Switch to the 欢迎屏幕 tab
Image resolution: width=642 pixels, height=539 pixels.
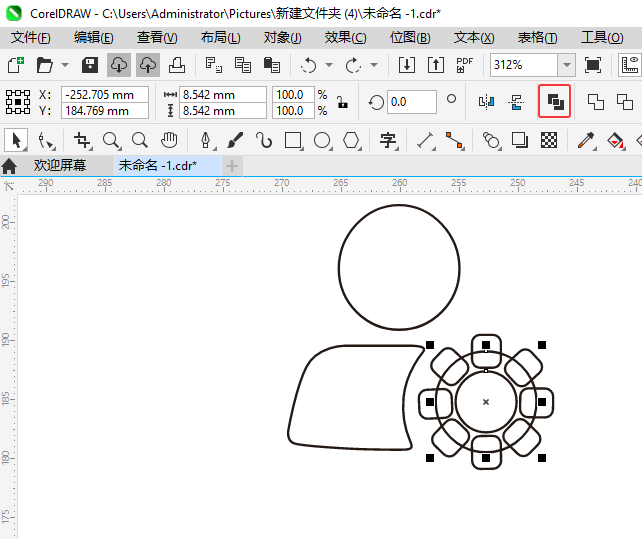click(59, 165)
